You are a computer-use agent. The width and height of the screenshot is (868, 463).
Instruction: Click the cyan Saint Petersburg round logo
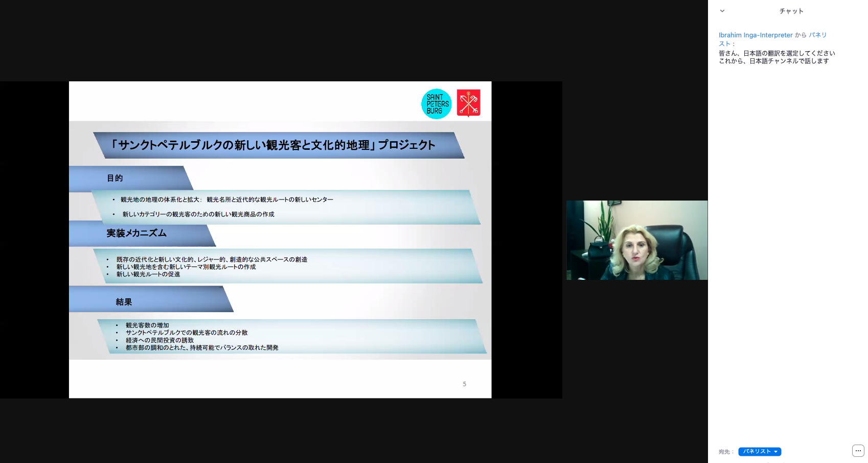tap(436, 104)
